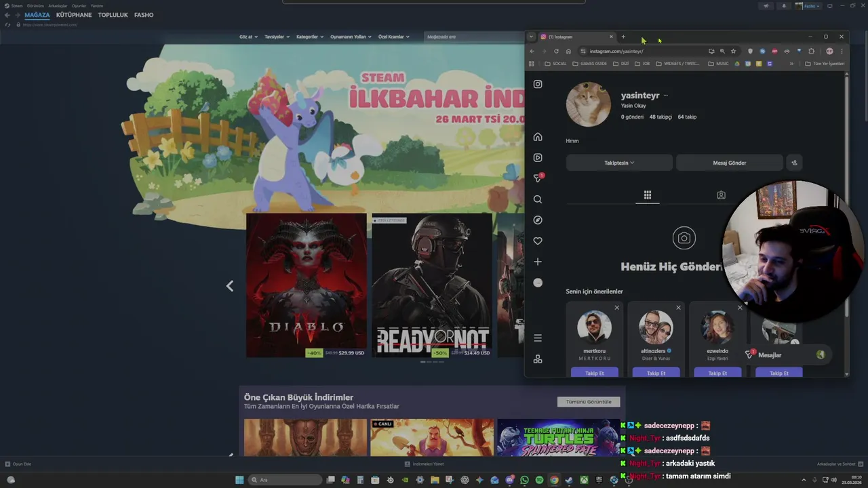Click the similar accounts add-person button
This screenshot has width=868, height=488.
coord(794,163)
